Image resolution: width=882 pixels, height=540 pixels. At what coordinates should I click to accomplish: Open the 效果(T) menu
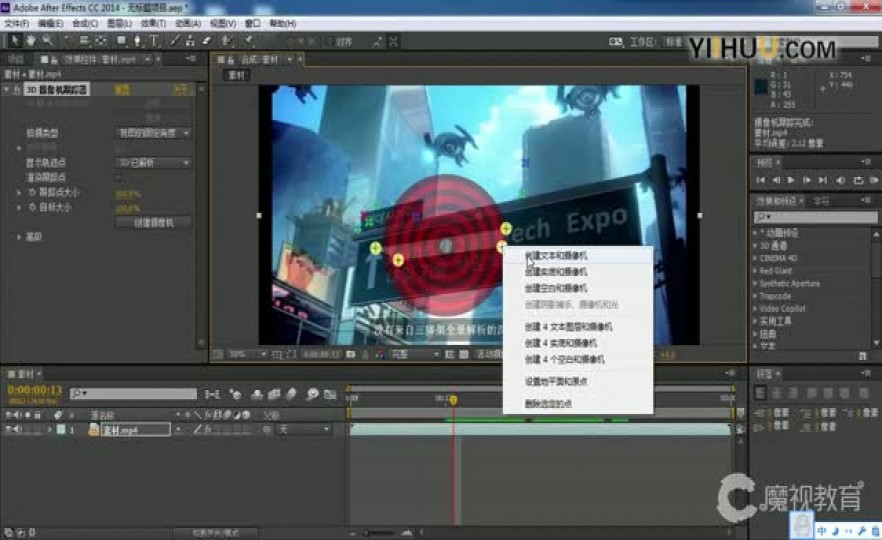coord(153,23)
